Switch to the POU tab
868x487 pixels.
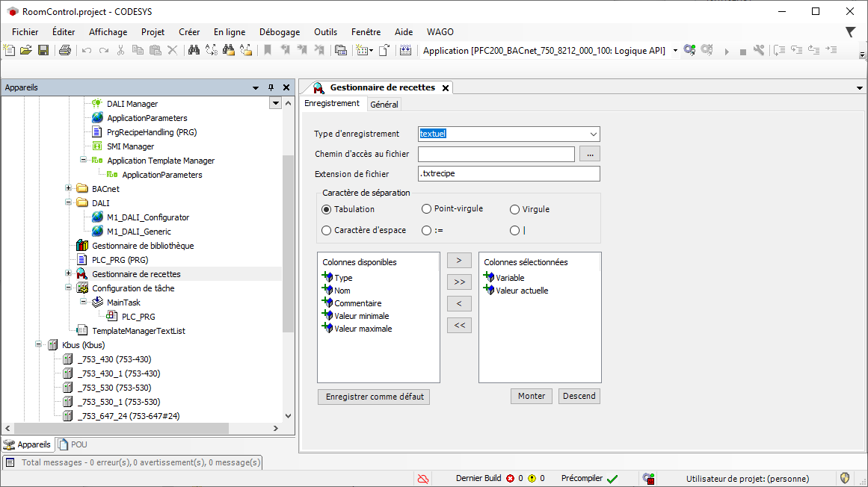(73, 444)
